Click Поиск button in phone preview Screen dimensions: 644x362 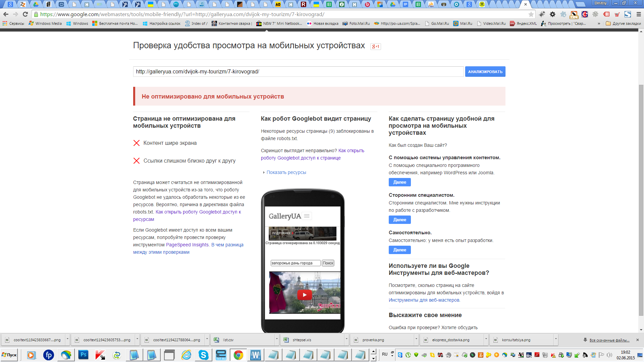coord(328,263)
